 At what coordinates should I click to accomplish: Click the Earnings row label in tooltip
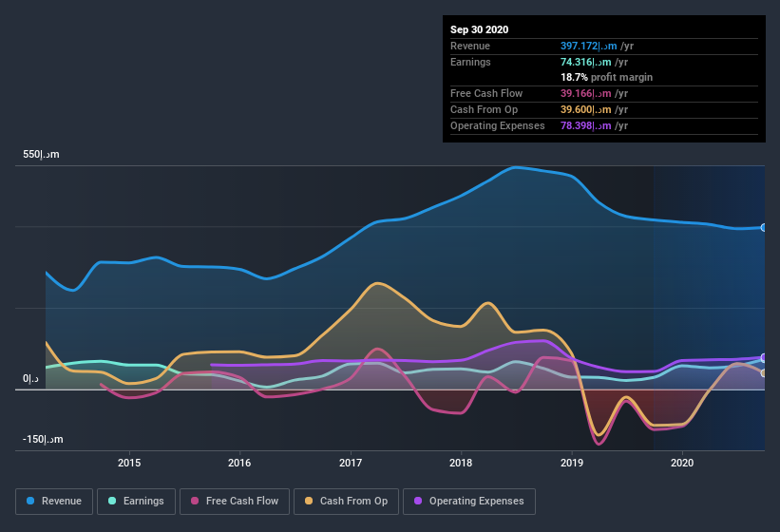coord(470,62)
